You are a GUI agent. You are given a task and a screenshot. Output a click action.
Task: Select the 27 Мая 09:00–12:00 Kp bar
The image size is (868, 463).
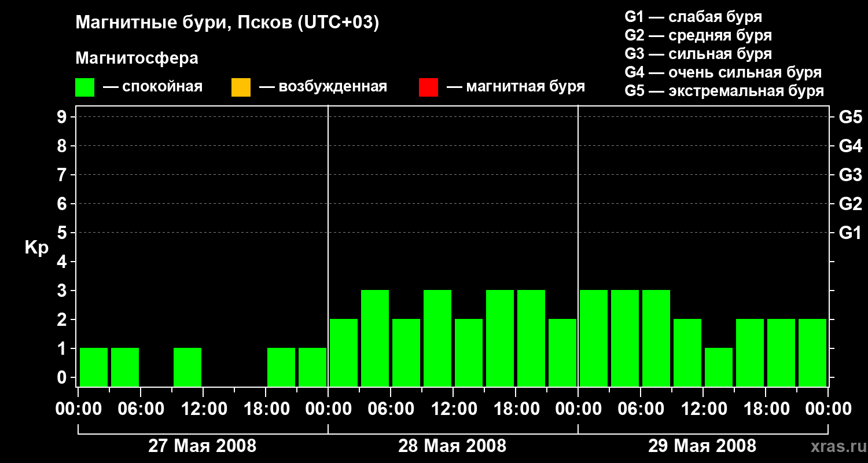coord(187,367)
